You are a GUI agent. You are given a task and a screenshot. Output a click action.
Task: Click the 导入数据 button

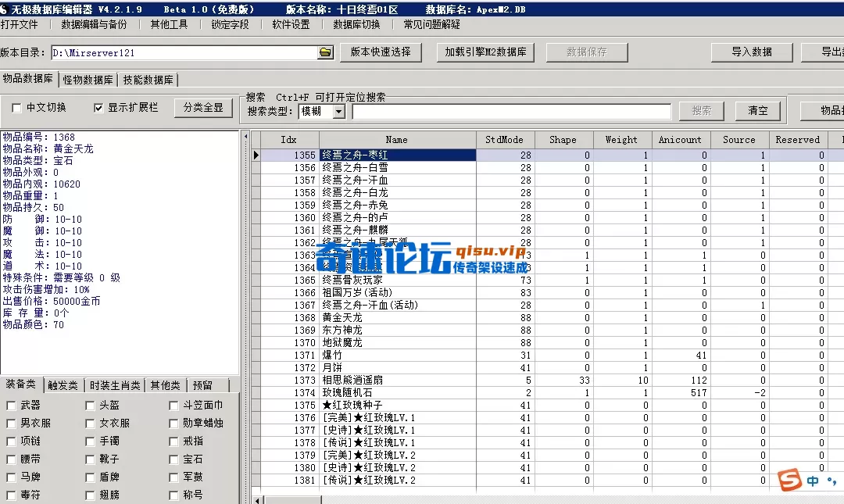tap(752, 52)
